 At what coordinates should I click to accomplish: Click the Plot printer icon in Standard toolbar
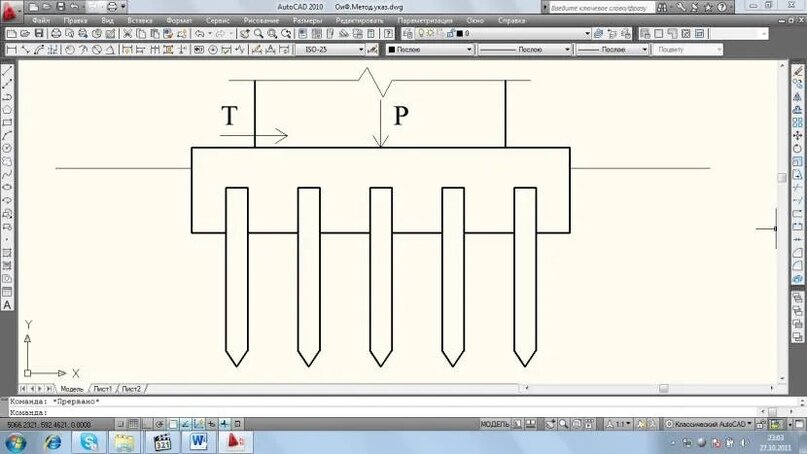coord(56,34)
